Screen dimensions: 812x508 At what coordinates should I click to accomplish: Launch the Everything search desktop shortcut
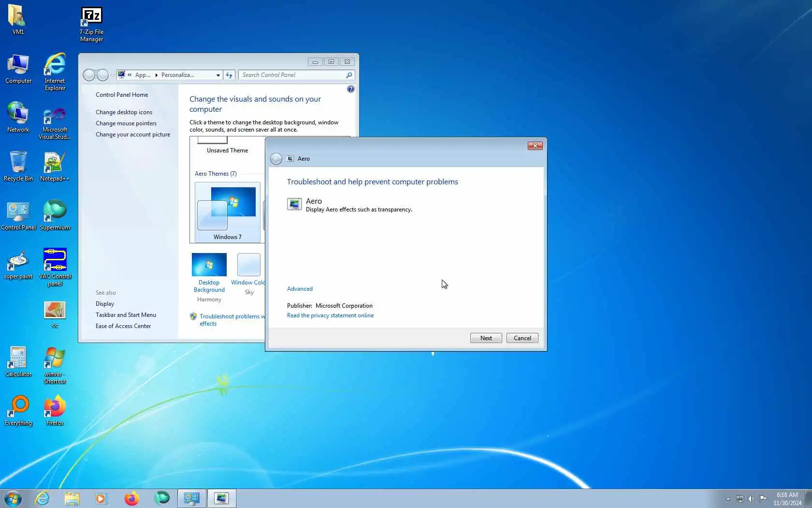(x=18, y=411)
